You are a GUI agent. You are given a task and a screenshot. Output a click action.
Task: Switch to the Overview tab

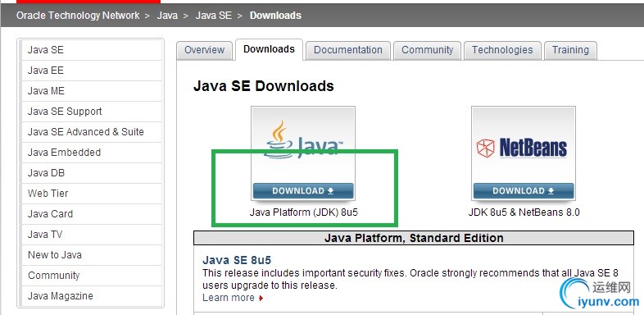204,50
